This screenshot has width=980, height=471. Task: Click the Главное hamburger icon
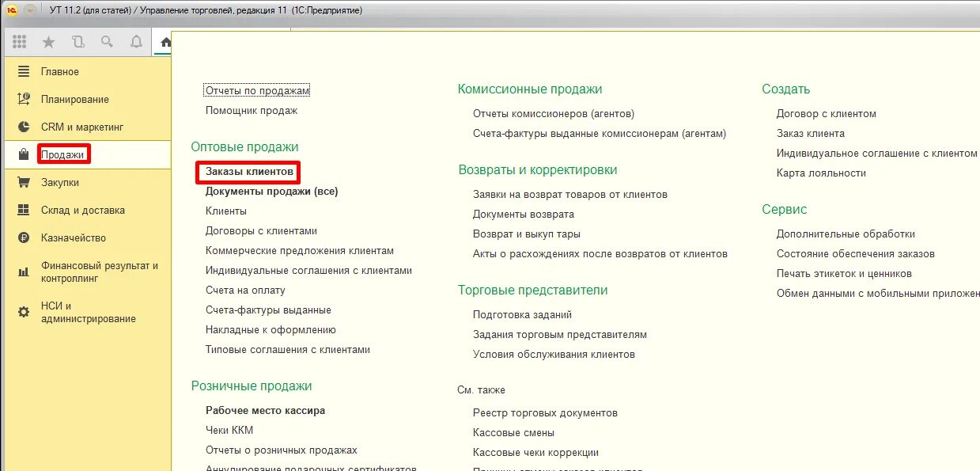click(24, 71)
